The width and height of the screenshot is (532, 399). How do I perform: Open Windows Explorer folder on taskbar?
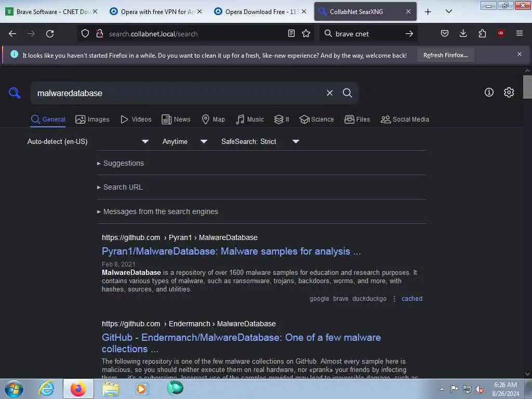tap(111, 389)
